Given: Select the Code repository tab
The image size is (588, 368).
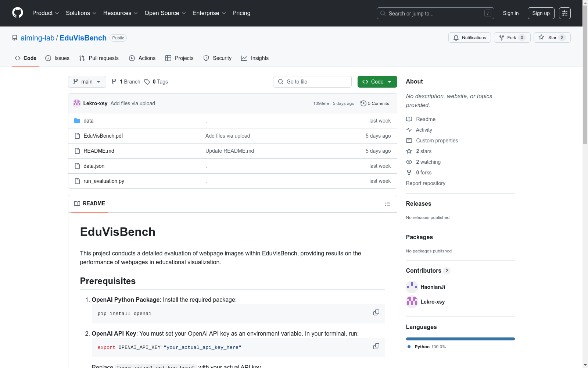Looking at the screenshot, I should pos(26,58).
